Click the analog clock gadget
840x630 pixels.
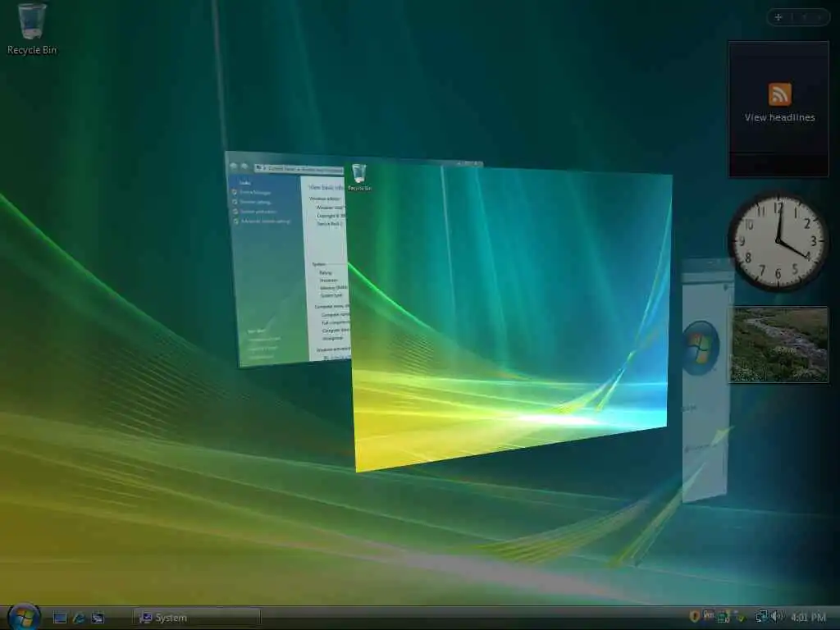(778, 242)
